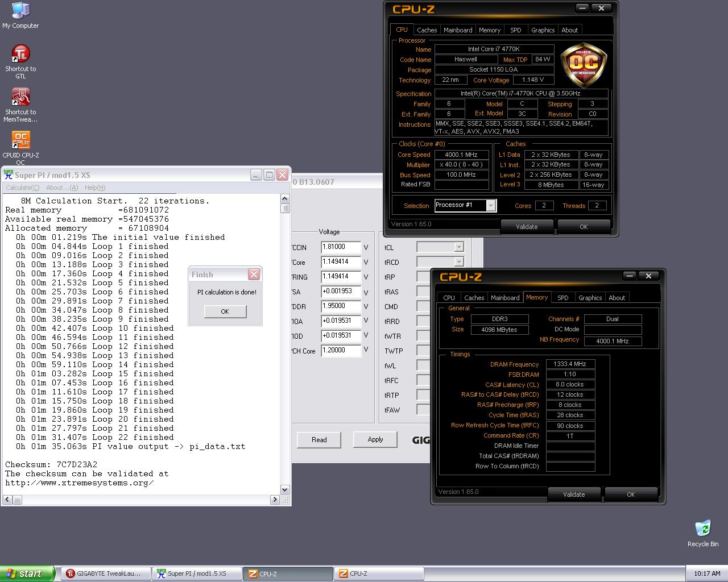
Task: Switch to the Mainboard tab in the upper CPU-Z window
Action: [x=458, y=30]
